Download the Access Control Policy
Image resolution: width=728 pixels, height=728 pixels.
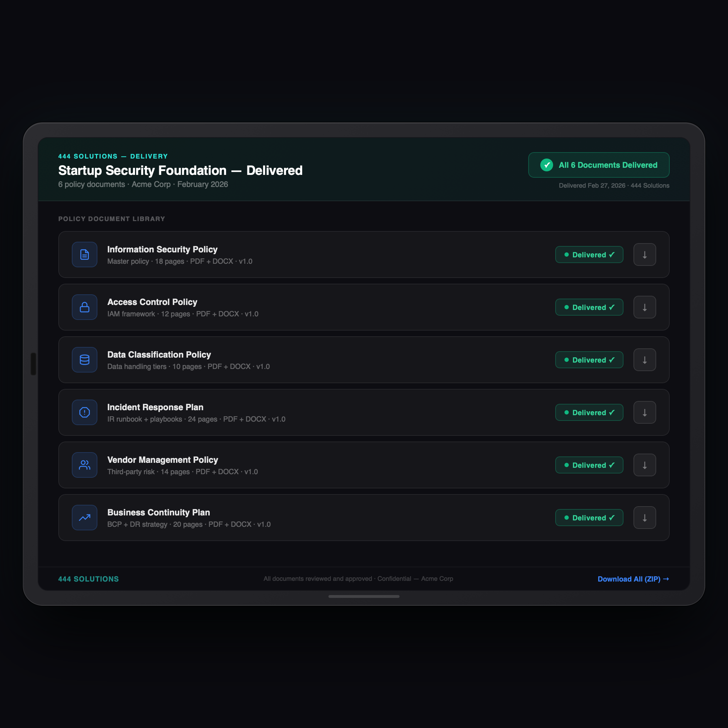click(644, 307)
